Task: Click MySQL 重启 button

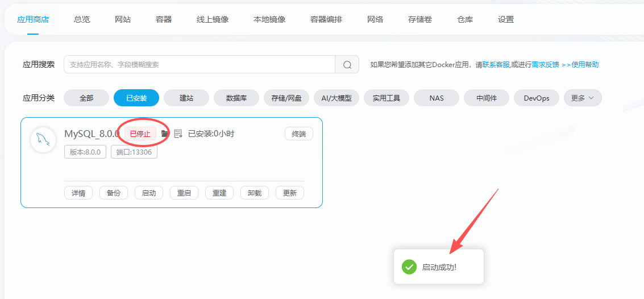Action: 184,193
